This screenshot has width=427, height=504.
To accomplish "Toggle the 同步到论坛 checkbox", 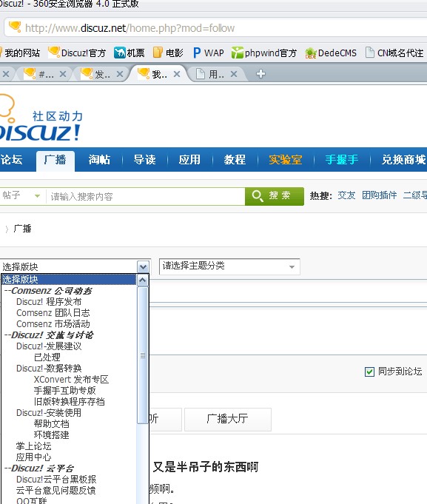I will tap(369, 372).
